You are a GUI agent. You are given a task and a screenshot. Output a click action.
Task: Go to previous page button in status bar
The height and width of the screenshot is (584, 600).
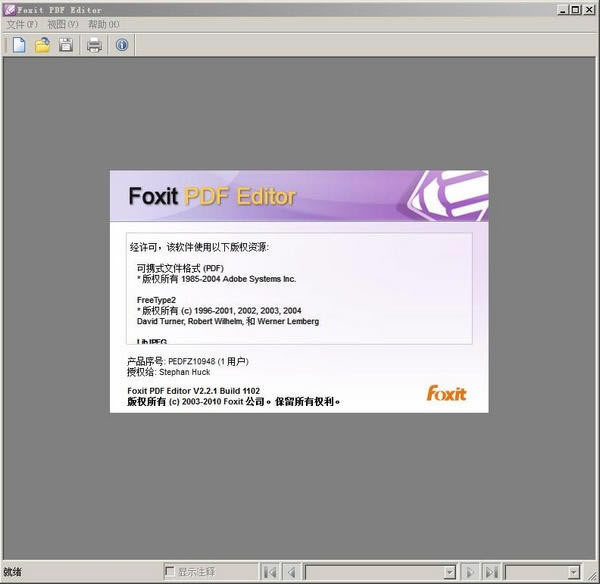[292, 572]
